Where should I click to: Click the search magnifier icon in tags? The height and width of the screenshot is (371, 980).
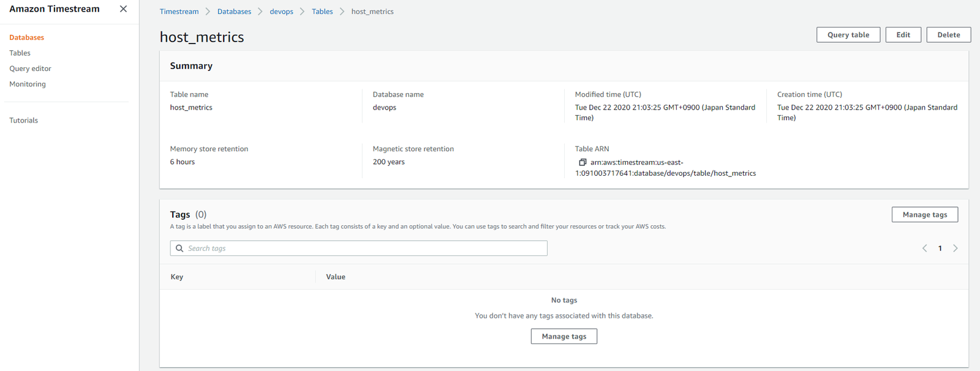(179, 248)
